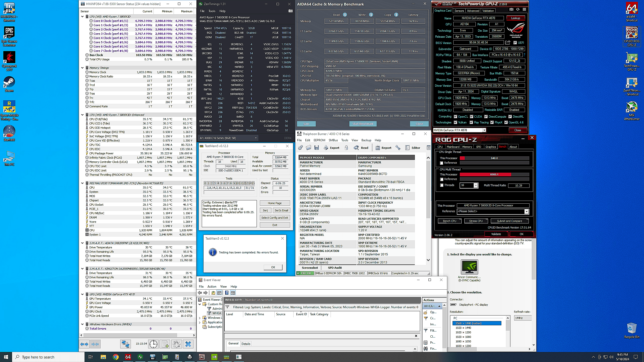The width and height of the screenshot is (644, 362).
Task: Open SMBus menu in Thaiphoon Burner
Action: (x=333, y=140)
